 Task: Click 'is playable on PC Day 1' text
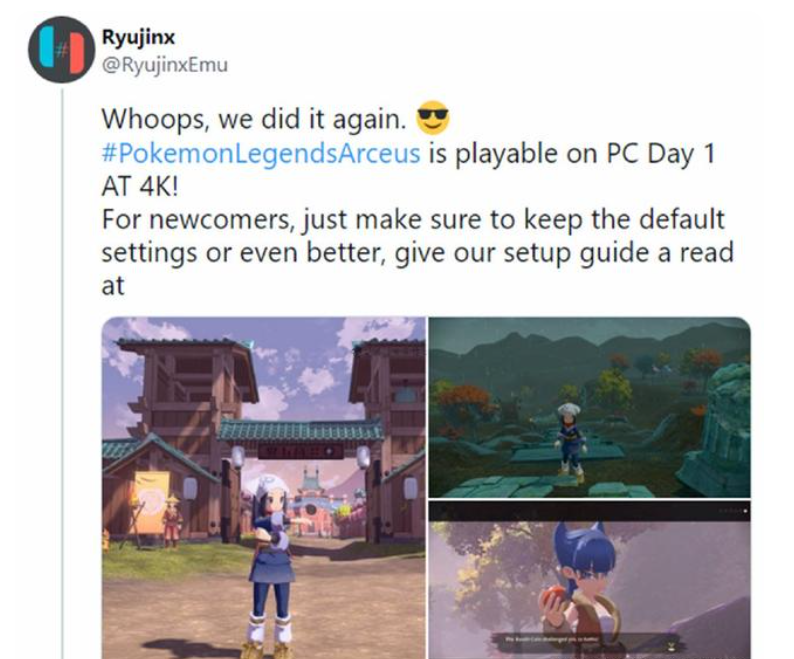(x=572, y=153)
